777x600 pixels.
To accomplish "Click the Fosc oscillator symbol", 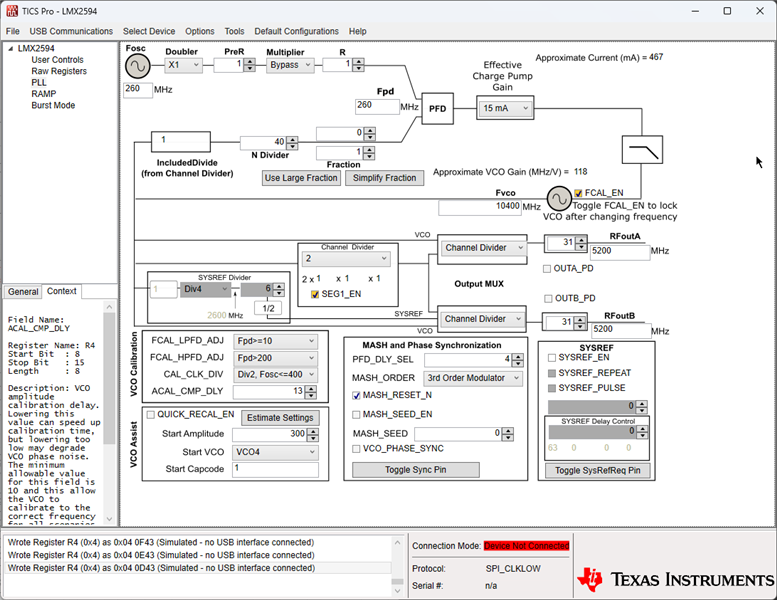I will coord(137,66).
